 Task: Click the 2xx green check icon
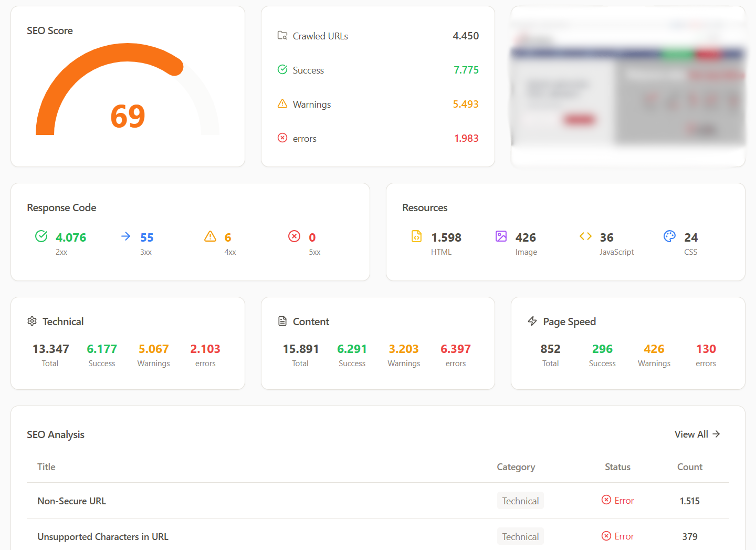tap(41, 236)
